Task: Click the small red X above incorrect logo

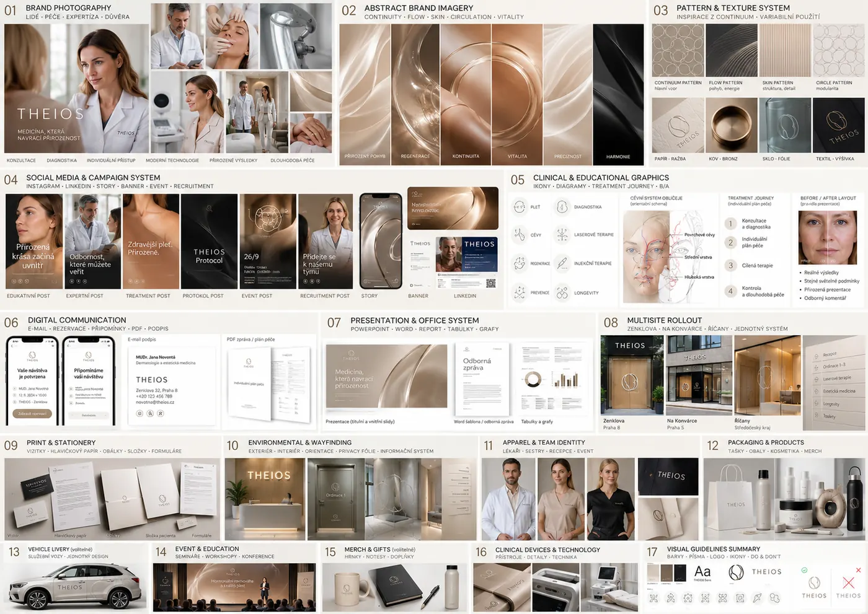Action: [x=858, y=570]
